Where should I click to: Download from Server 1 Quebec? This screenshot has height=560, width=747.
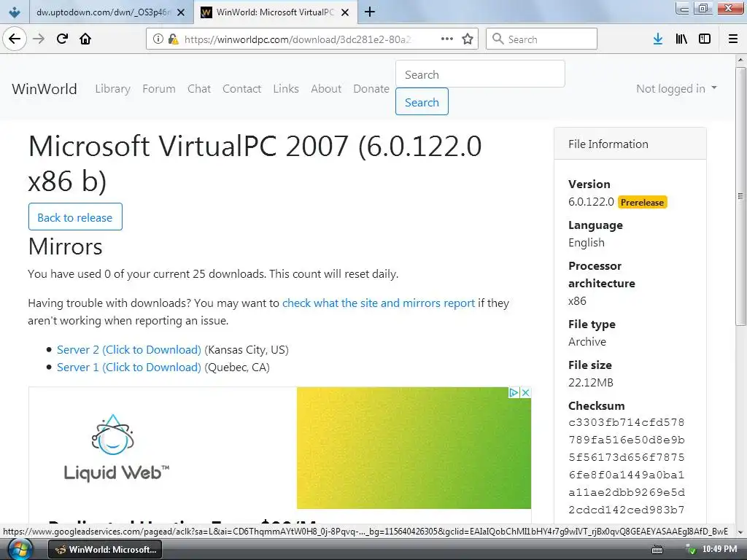128,367
